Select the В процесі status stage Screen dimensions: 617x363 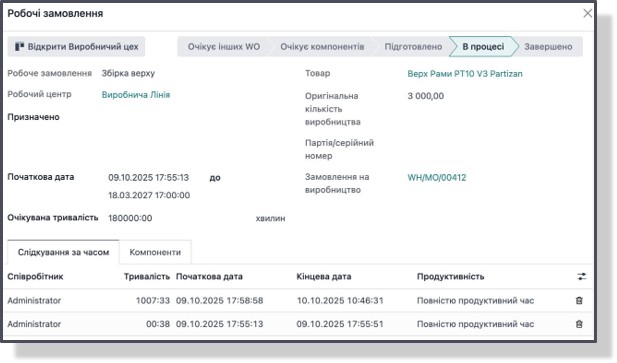(483, 47)
